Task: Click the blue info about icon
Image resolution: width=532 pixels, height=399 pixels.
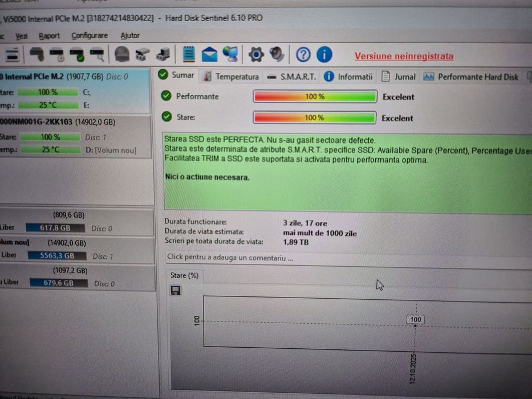Action: (x=324, y=55)
